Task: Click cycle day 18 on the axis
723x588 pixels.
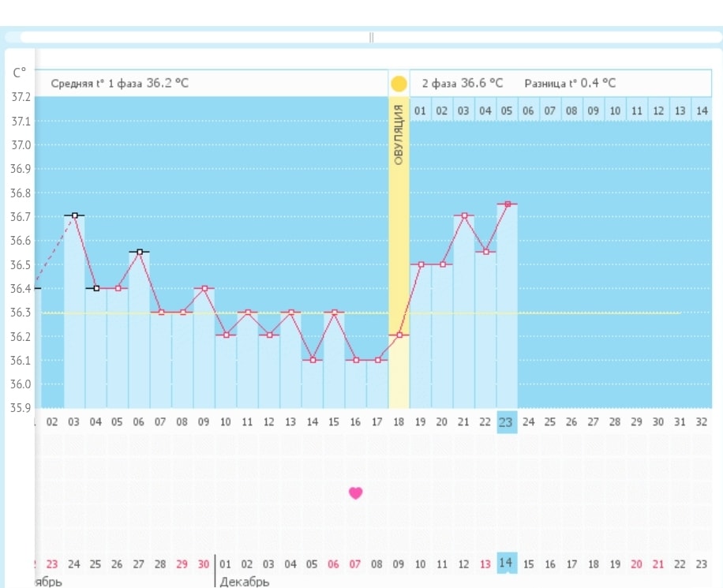Action: point(399,422)
